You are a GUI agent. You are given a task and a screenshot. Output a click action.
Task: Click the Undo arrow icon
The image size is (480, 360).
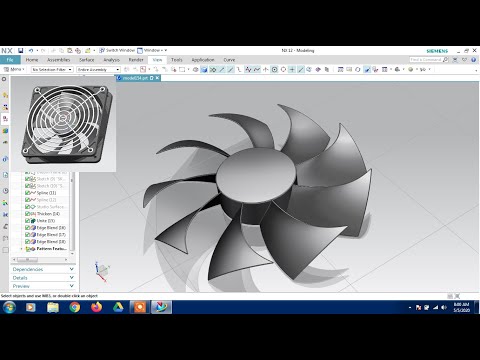tap(31, 51)
